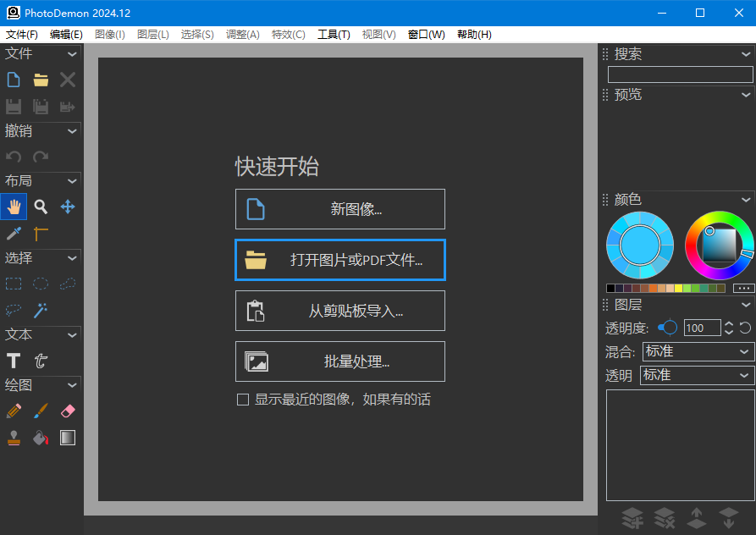Image resolution: width=756 pixels, height=535 pixels.
Task: Select the Hand pan tool
Action: pos(14,206)
